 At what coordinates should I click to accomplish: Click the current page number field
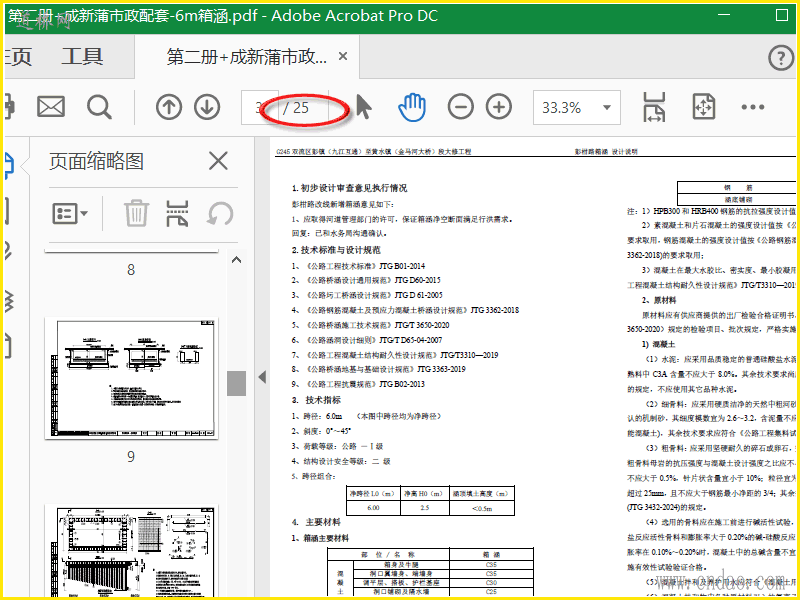tap(260, 108)
